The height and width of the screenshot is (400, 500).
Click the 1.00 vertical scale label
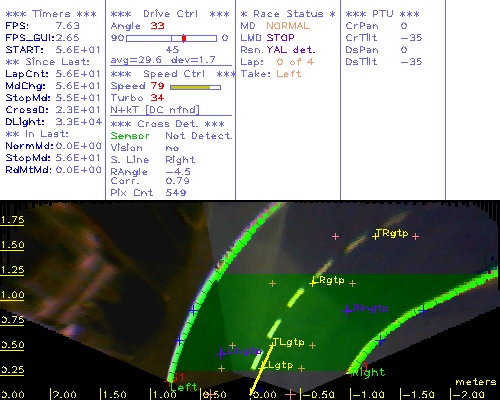coord(12,295)
